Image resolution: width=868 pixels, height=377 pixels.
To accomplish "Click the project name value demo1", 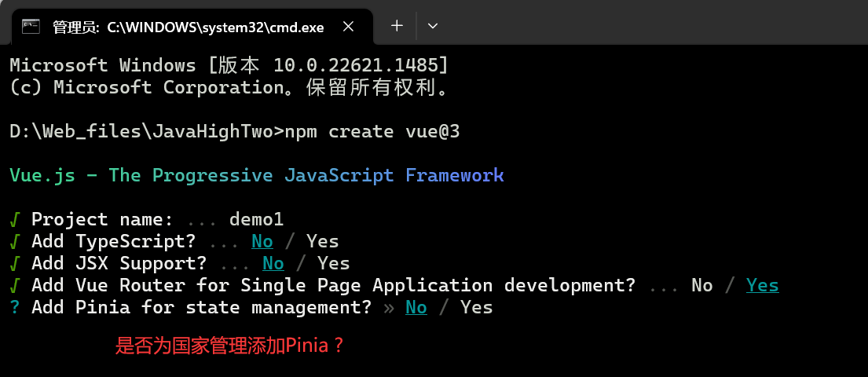I will 256,219.
